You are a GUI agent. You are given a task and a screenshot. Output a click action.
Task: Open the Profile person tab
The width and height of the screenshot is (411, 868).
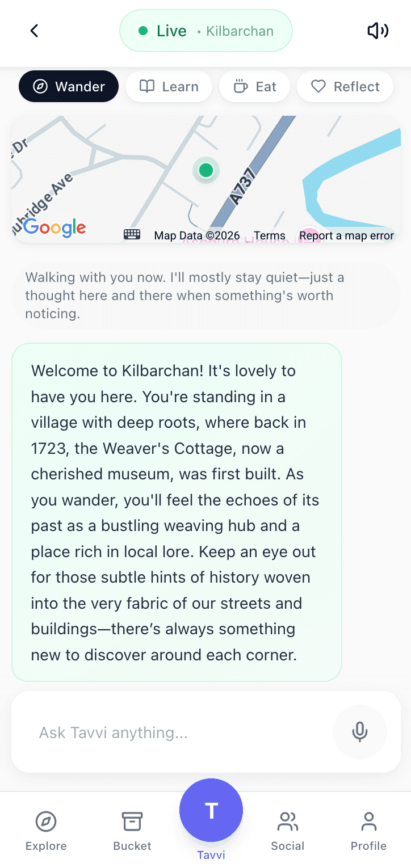(x=368, y=831)
